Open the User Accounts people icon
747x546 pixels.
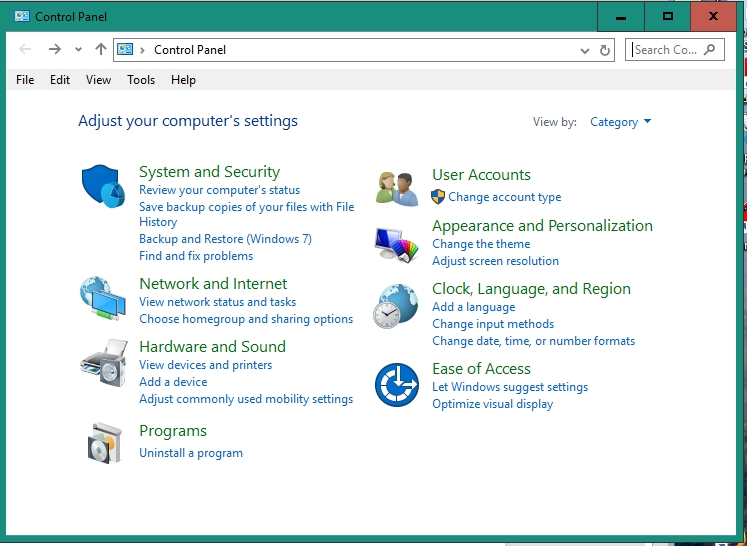point(397,189)
